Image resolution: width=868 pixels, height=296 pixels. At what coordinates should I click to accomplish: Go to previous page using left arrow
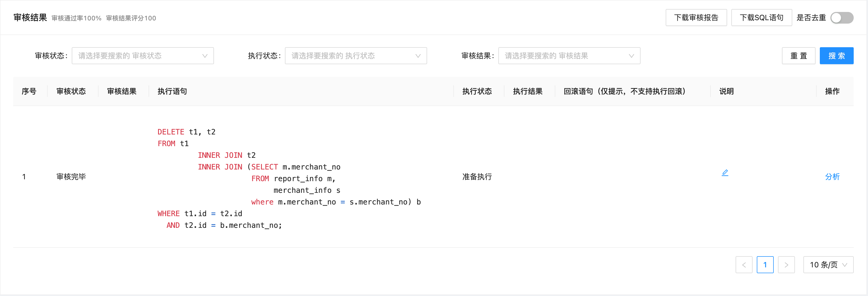tap(744, 265)
